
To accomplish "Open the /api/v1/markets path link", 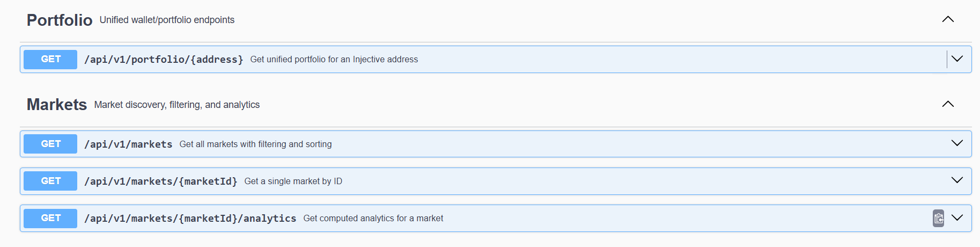I will [x=128, y=144].
